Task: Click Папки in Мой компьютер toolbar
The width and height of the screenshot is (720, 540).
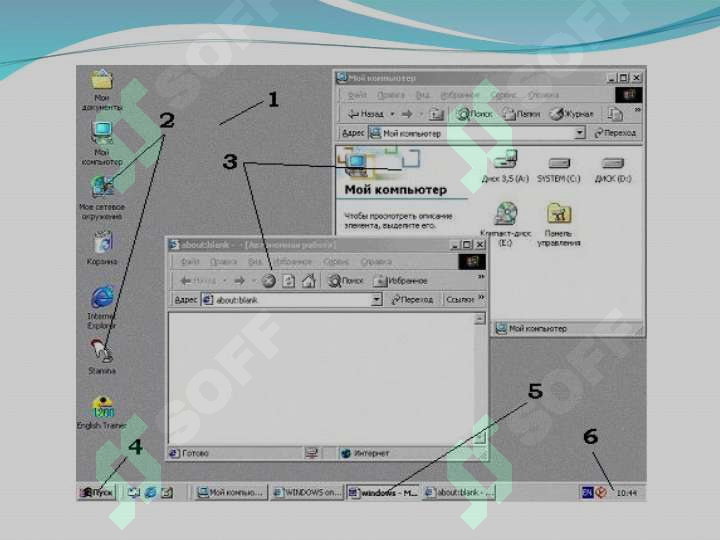Action: pyautogui.click(x=521, y=113)
